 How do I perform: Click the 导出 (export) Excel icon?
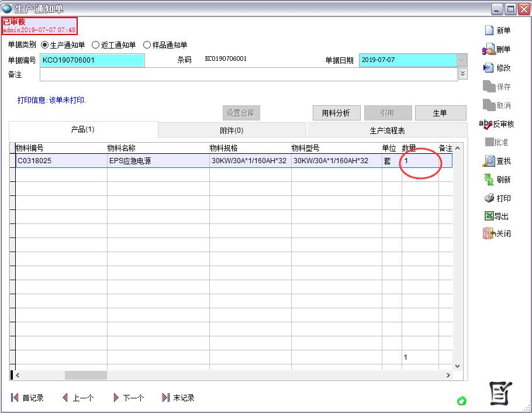coord(489,216)
